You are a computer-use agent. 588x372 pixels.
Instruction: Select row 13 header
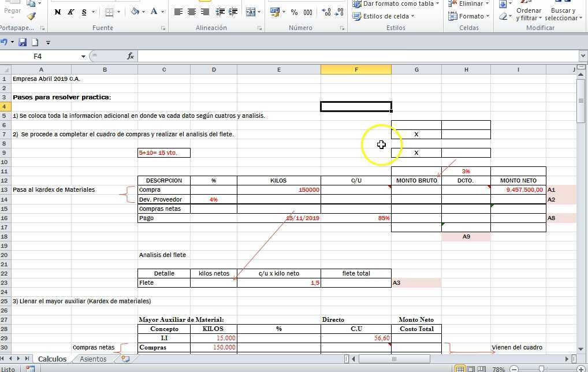click(x=5, y=189)
